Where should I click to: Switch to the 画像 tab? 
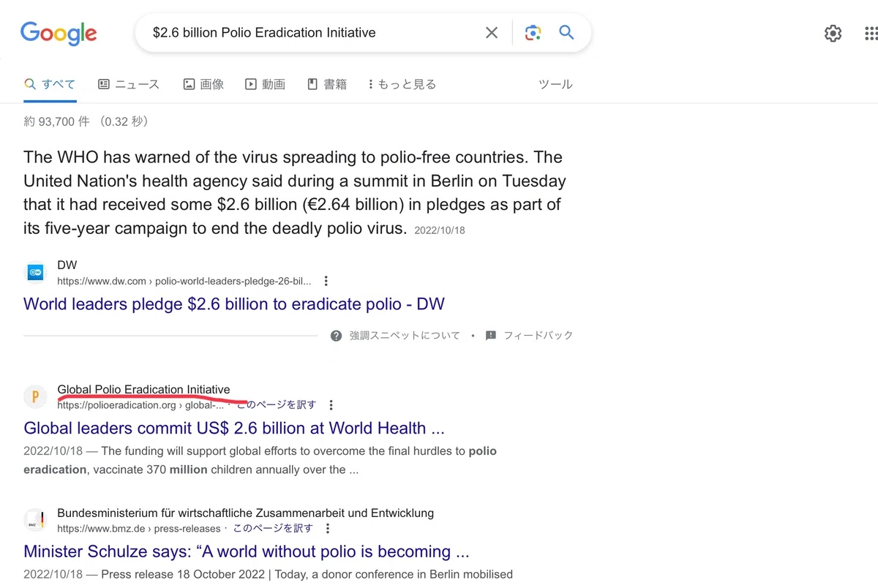[203, 84]
